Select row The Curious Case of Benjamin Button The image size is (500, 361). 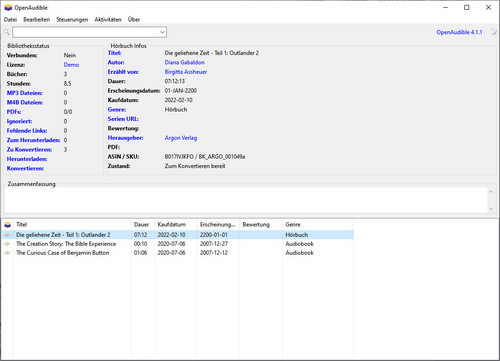(x=177, y=253)
